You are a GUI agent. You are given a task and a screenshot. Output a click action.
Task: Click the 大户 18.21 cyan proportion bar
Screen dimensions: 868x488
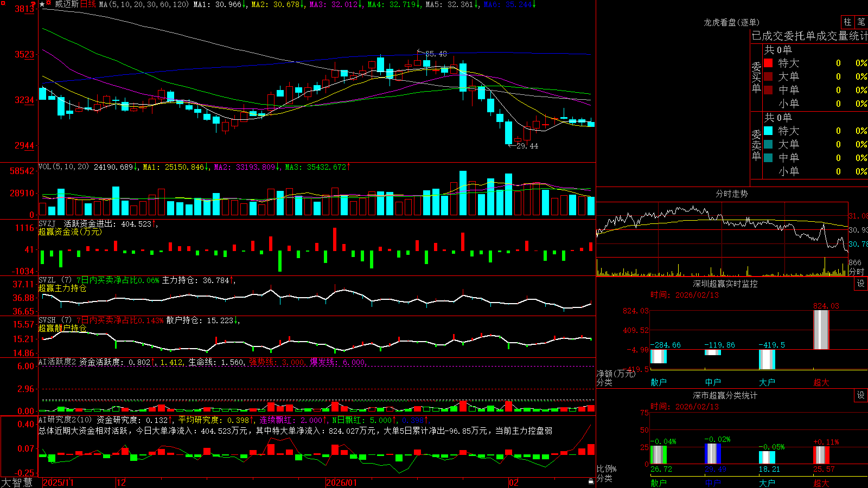point(767,457)
